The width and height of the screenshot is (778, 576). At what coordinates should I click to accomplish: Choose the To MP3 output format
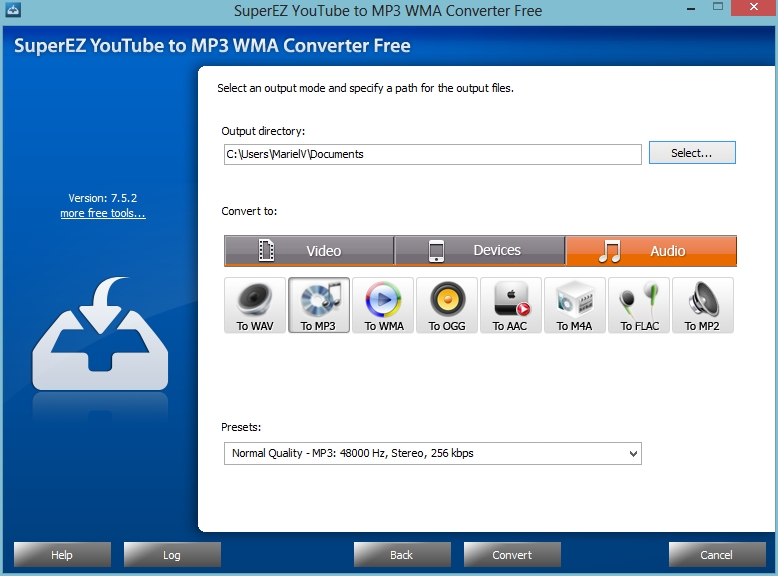coord(319,305)
